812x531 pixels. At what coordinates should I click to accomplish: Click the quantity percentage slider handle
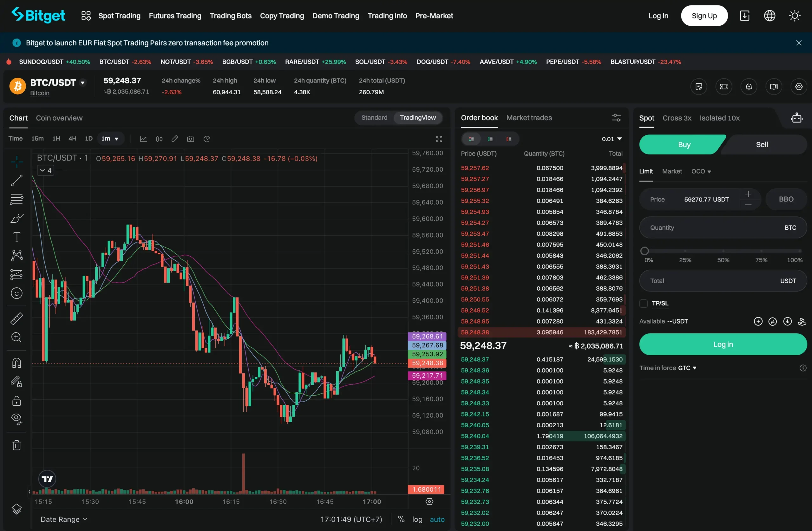coord(644,251)
